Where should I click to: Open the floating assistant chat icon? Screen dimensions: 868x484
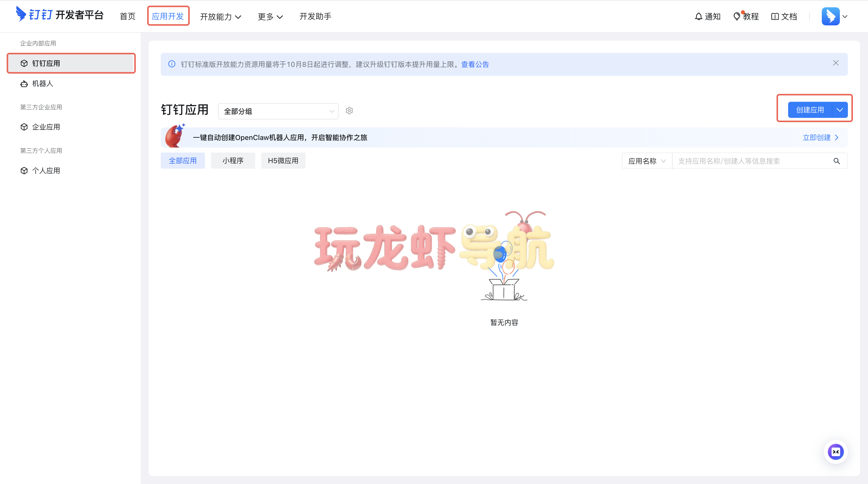click(836, 452)
